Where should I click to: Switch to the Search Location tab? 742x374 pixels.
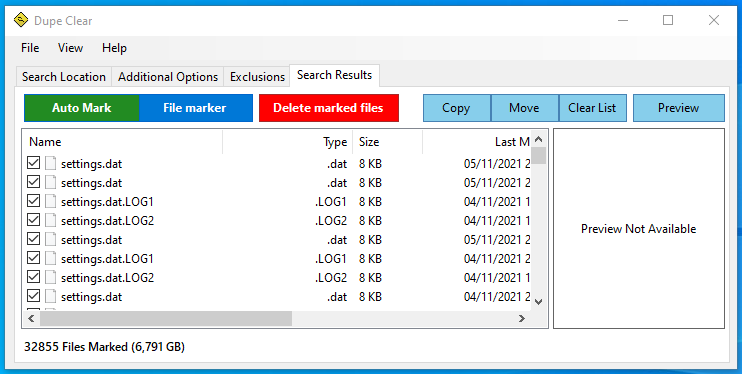coord(64,77)
